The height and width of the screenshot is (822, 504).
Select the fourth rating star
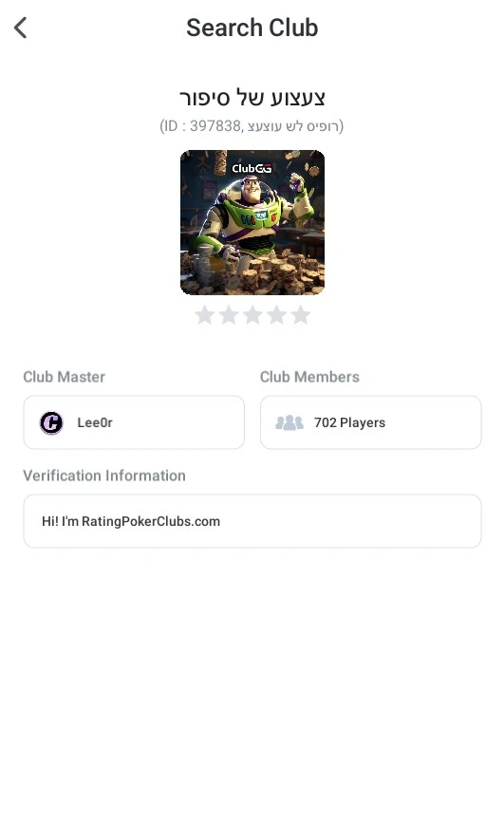(276, 315)
